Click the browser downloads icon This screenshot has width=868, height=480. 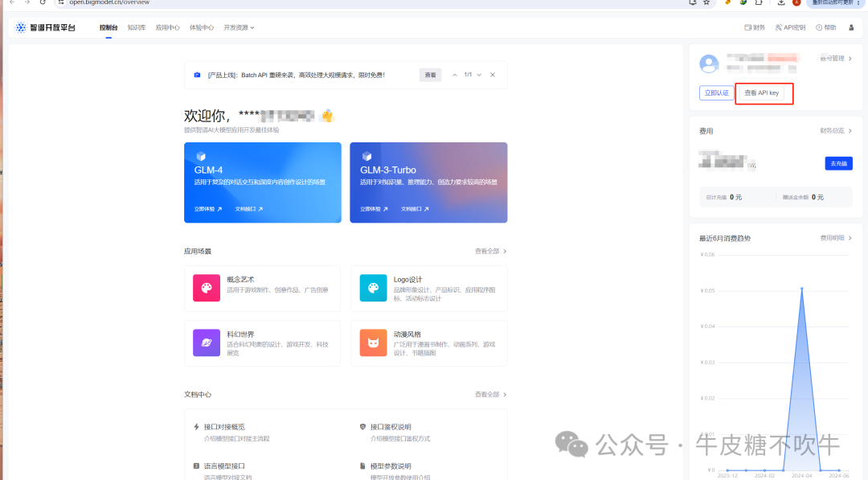click(x=781, y=2)
